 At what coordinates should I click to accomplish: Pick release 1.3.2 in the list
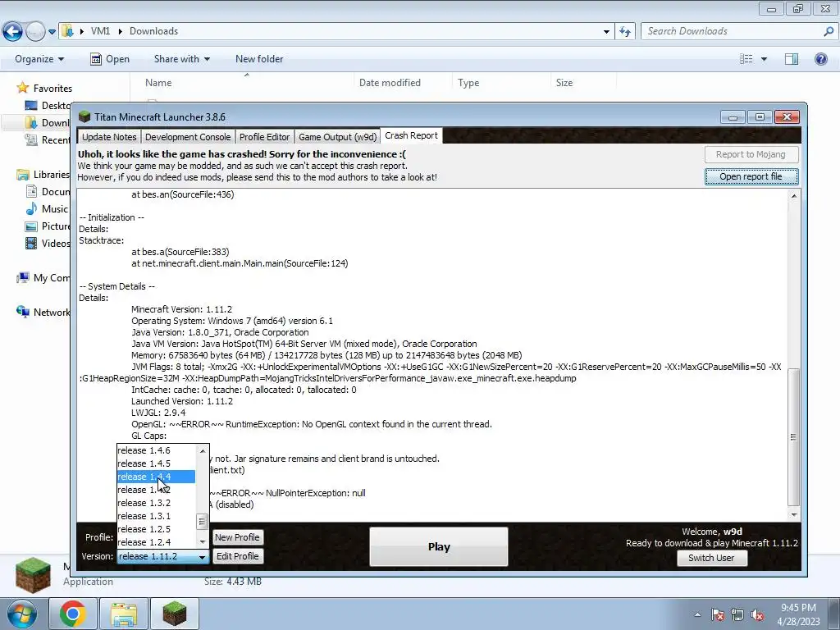point(157,503)
